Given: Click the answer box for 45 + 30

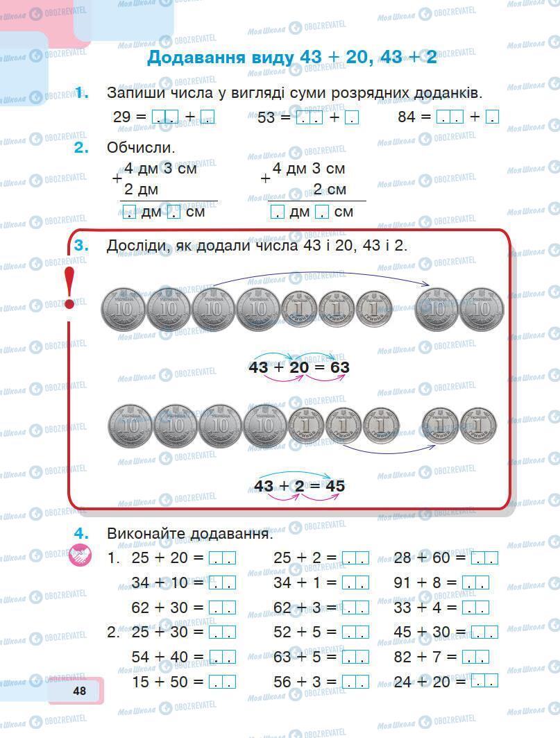Looking at the screenshot, I should 484,632.
